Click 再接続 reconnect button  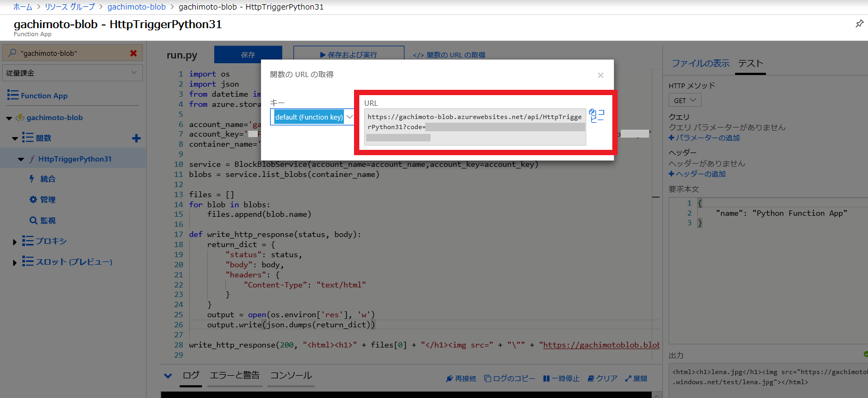[x=461, y=378]
